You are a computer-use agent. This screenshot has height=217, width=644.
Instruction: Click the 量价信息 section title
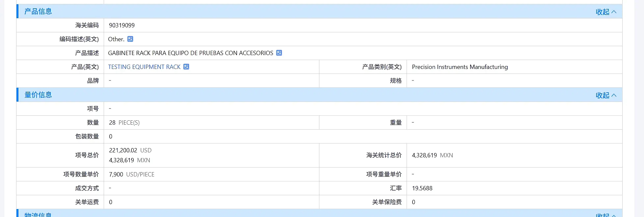tap(38, 95)
